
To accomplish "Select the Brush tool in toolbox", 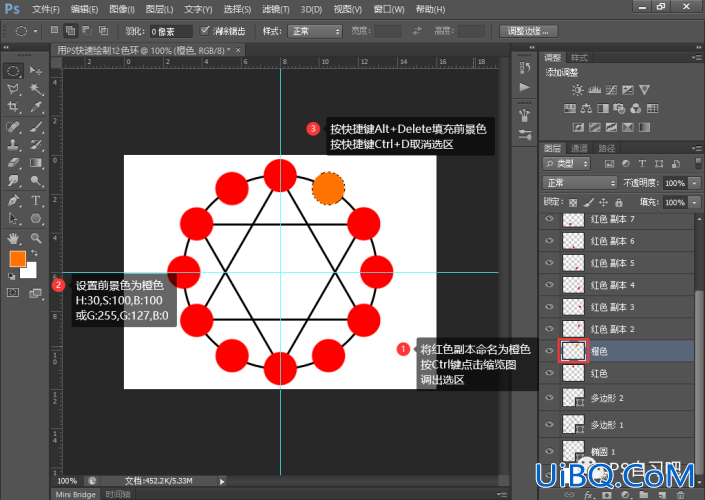I will click(36, 127).
